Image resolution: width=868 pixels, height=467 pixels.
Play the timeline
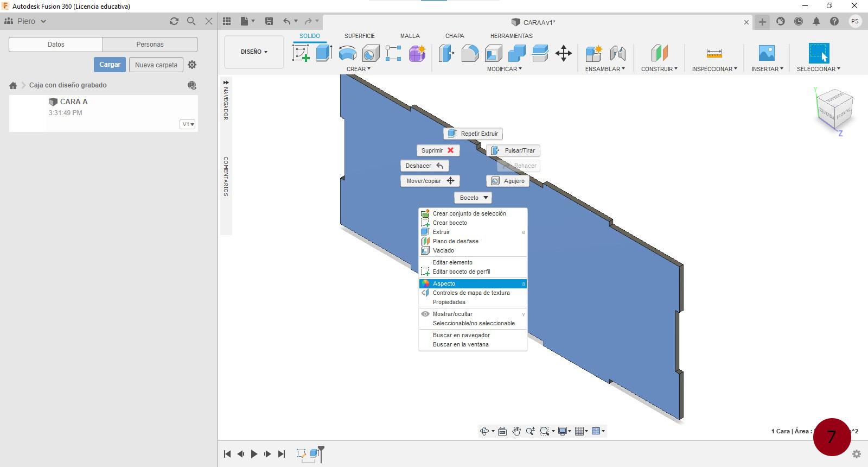tap(254, 454)
